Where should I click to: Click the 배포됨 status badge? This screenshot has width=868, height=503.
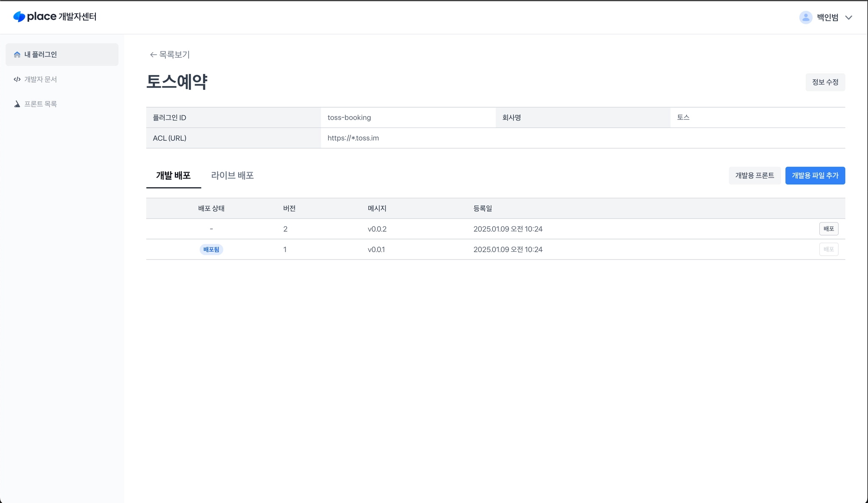pyautogui.click(x=211, y=250)
